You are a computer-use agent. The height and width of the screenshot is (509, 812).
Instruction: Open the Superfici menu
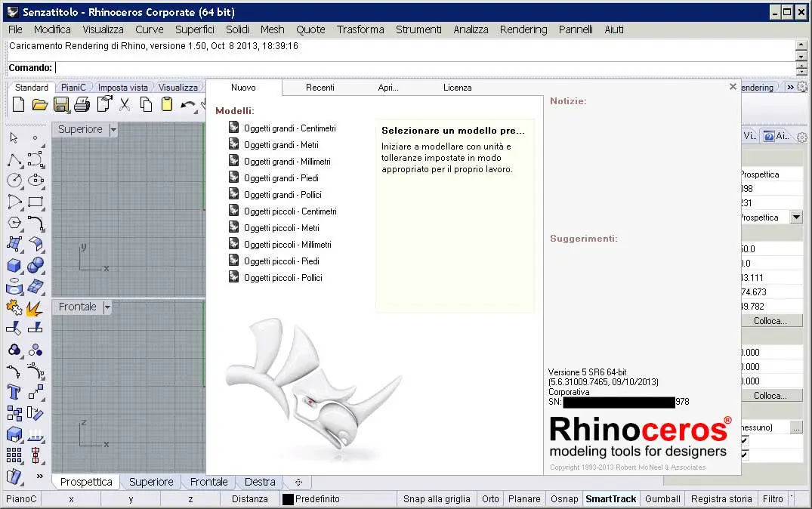(195, 29)
